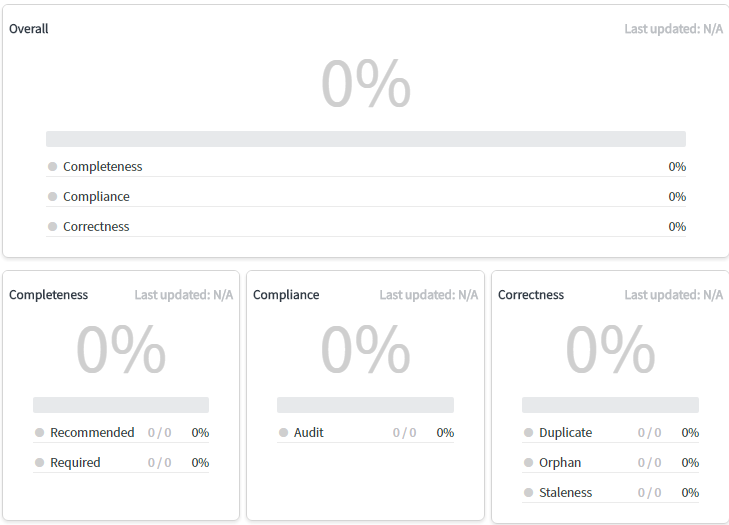The width and height of the screenshot is (729, 525).
Task: Open the Completeness card heading
Action: pos(49,295)
